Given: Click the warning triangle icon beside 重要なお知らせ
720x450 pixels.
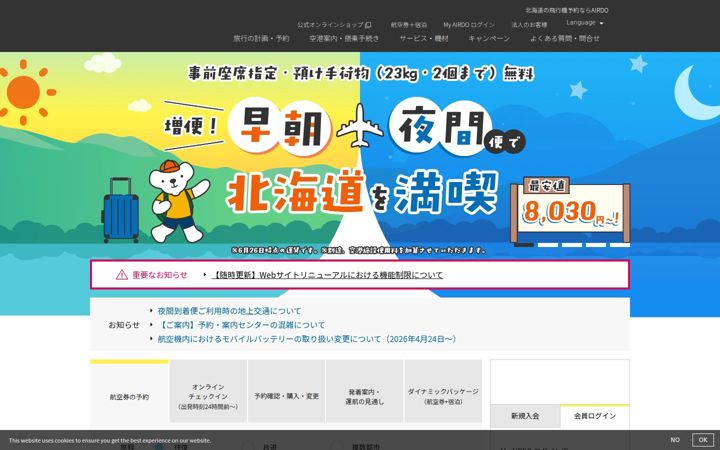Looking at the screenshot, I should coord(122,275).
